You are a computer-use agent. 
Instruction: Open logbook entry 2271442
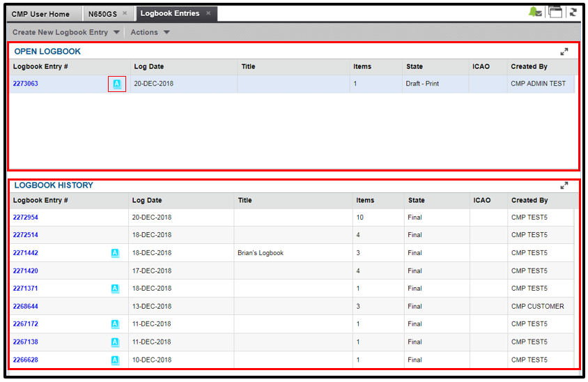[x=26, y=253]
